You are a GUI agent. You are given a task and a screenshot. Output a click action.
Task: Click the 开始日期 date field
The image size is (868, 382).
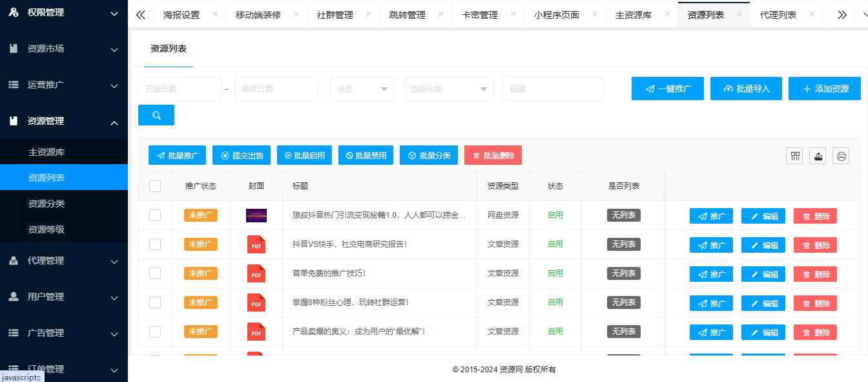point(180,89)
